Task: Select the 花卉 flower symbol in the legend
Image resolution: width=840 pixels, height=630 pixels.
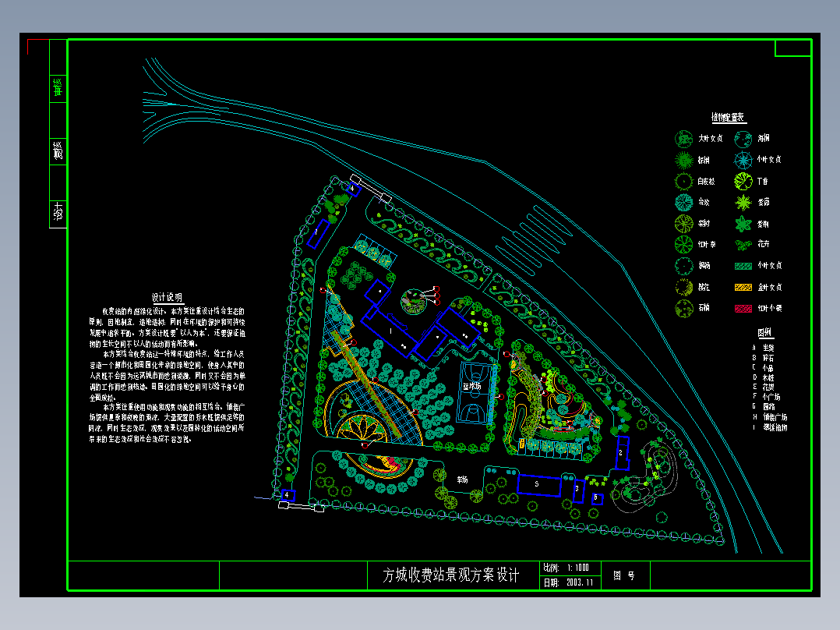Action: pyautogui.click(x=743, y=245)
